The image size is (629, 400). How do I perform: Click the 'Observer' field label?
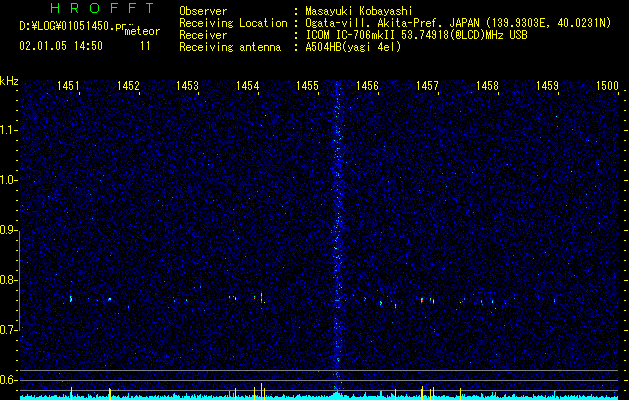tap(203, 11)
